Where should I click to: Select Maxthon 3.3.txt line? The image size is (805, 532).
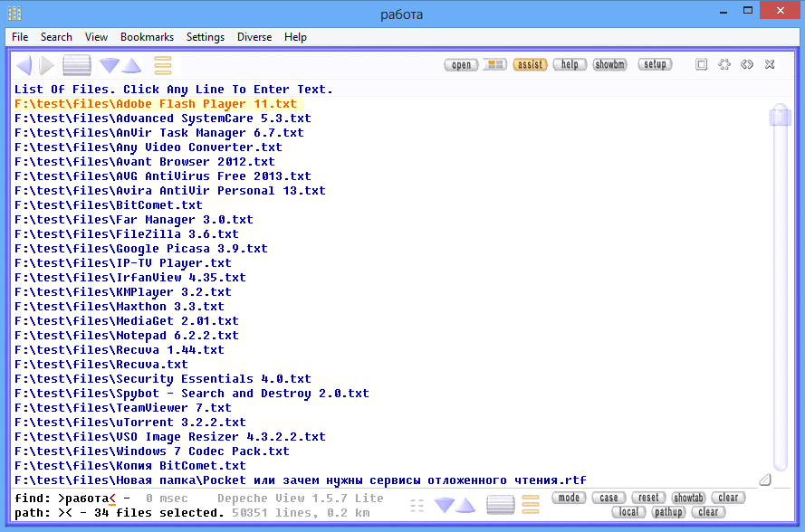120,307
